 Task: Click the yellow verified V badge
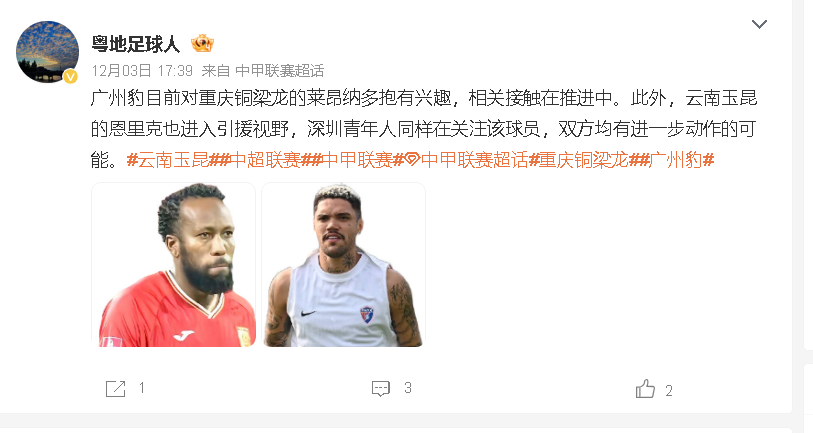coord(71,77)
